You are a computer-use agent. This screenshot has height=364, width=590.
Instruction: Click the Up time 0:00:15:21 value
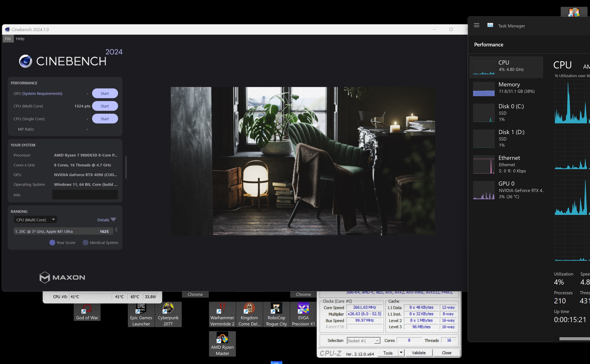click(x=570, y=319)
